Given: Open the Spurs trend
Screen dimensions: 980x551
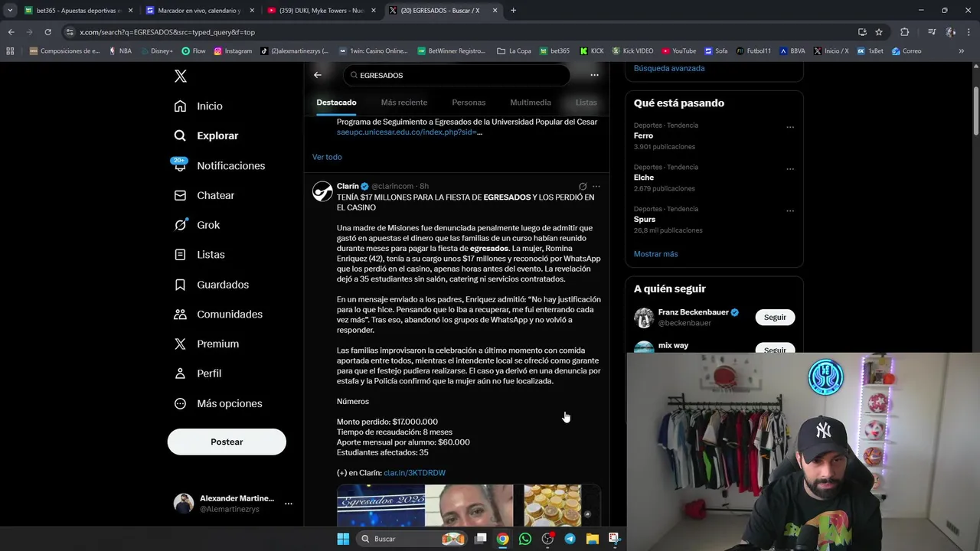Looking at the screenshot, I should point(645,219).
